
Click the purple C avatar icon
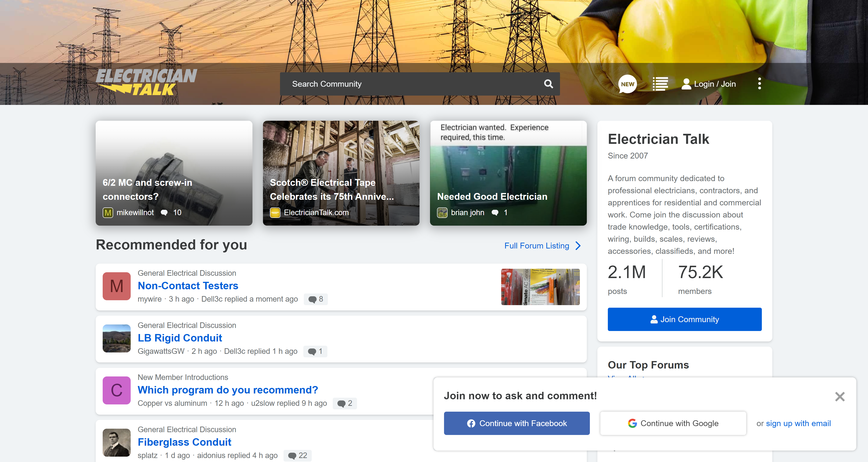pyautogui.click(x=116, y=390)
